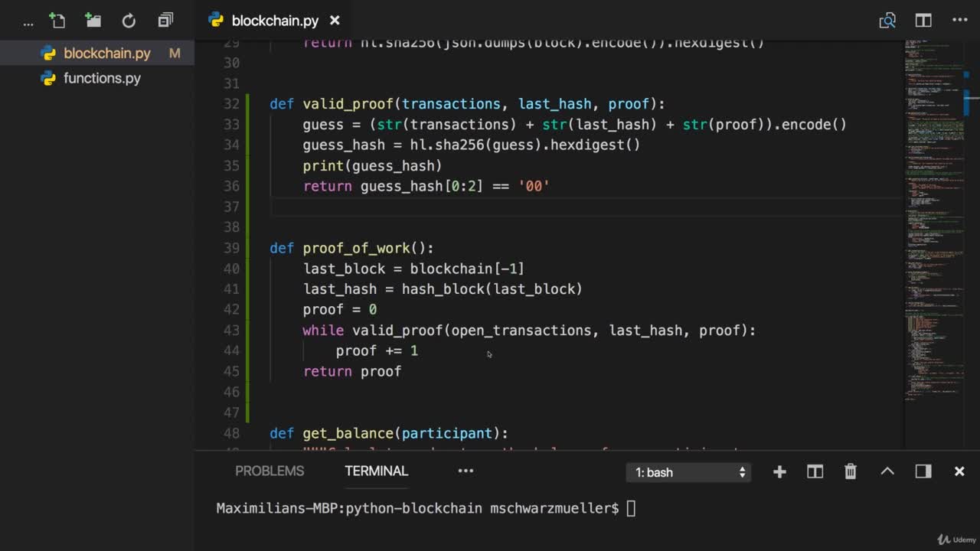Close the terminal panel
The height and width of the screenshot is (551, 980).
(x=959, y=471)
